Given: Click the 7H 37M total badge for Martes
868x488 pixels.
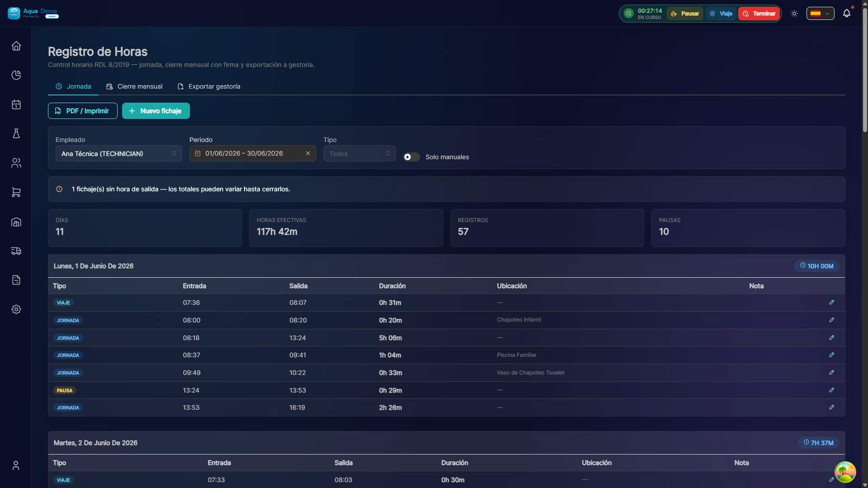Looking at the screenshot, I should pos(818,443).
